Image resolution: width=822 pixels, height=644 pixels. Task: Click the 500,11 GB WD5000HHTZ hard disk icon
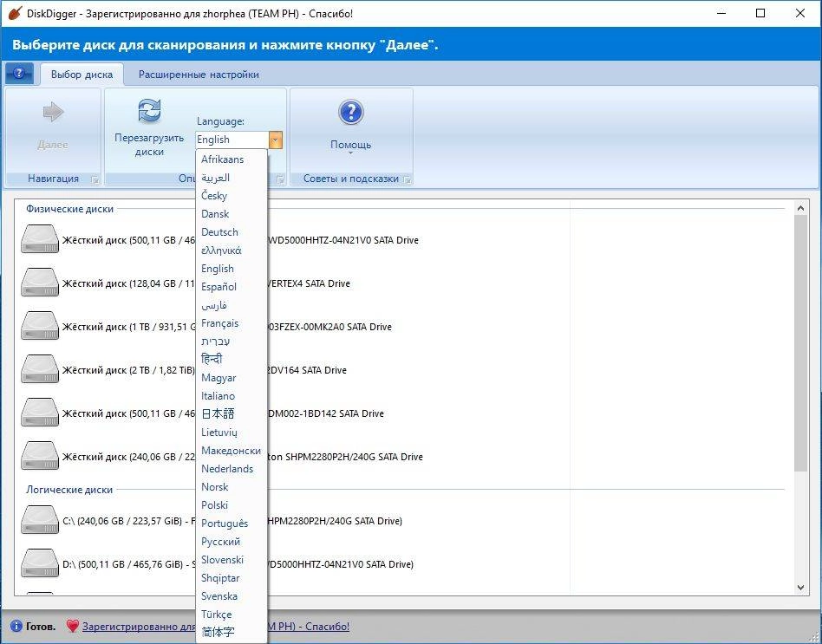click(40, 240)
